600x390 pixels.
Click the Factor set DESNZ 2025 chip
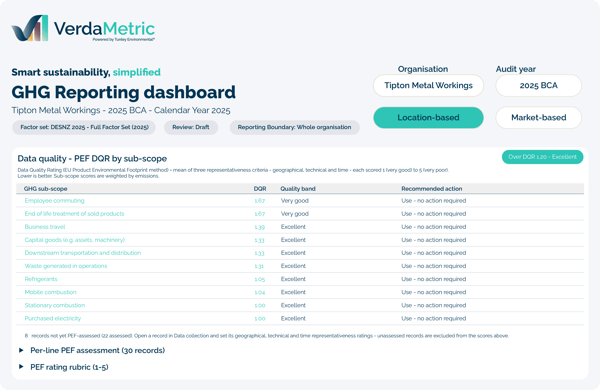click(x=84, y=127)
